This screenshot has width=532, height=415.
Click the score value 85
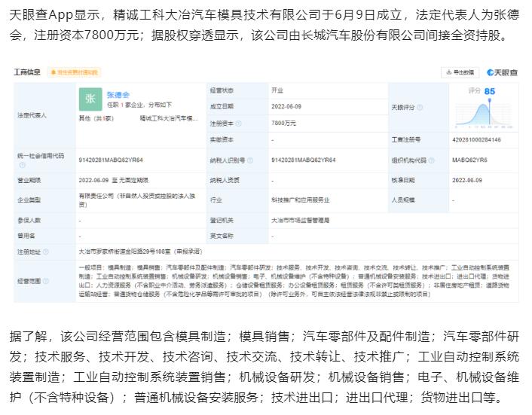point(489,91)
